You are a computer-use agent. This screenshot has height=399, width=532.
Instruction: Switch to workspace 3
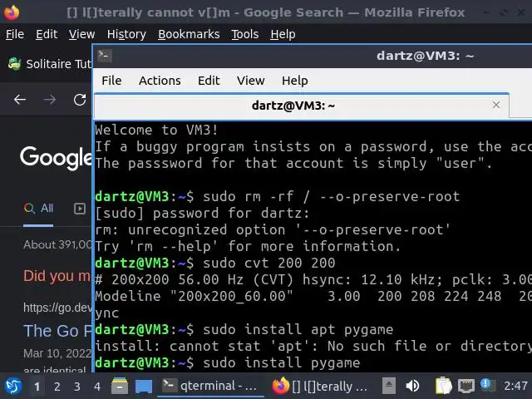[x=77, y=387]
